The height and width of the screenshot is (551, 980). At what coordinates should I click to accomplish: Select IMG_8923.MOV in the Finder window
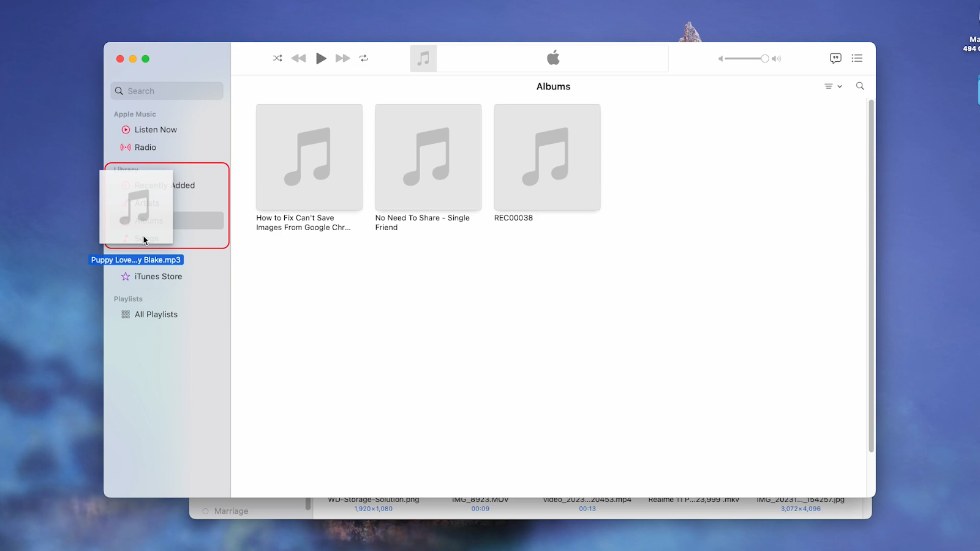tap(480, 500)
